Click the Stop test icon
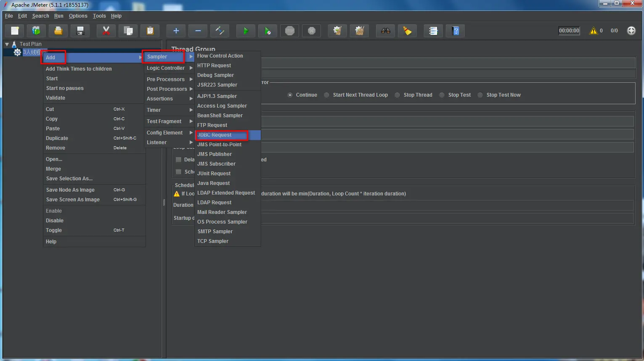The width and height of the screenshot is (644, 361). 289,31
